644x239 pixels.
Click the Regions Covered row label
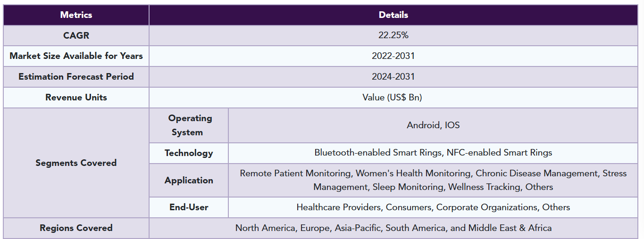(x=76, y=228)
